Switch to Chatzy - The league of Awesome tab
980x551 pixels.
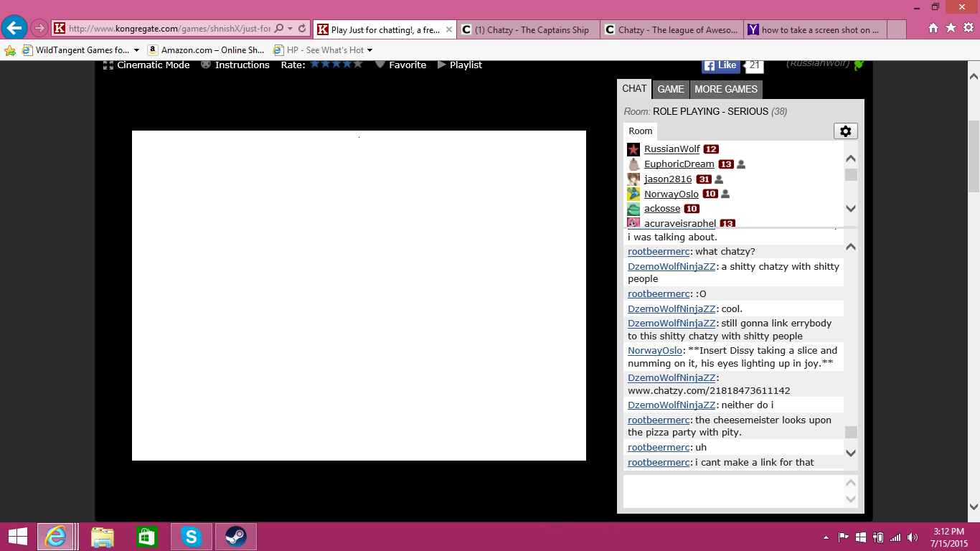click(x=672, y=29)
